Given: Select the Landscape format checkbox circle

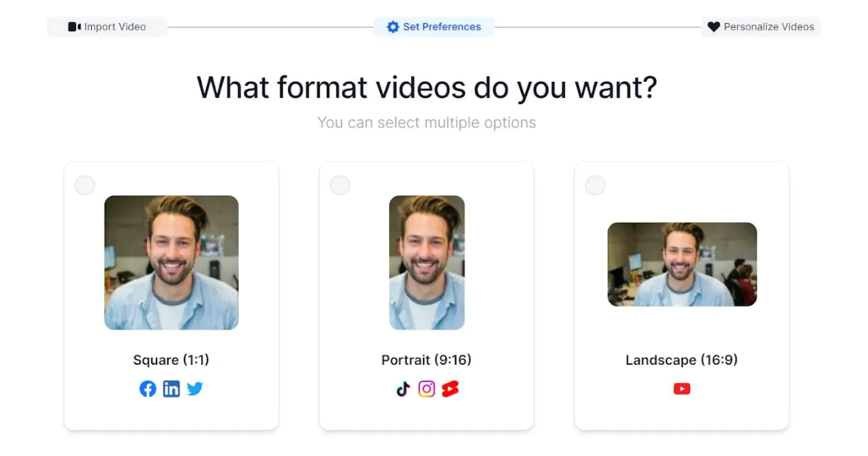Looking at the screenshot, I should [595, 185].
